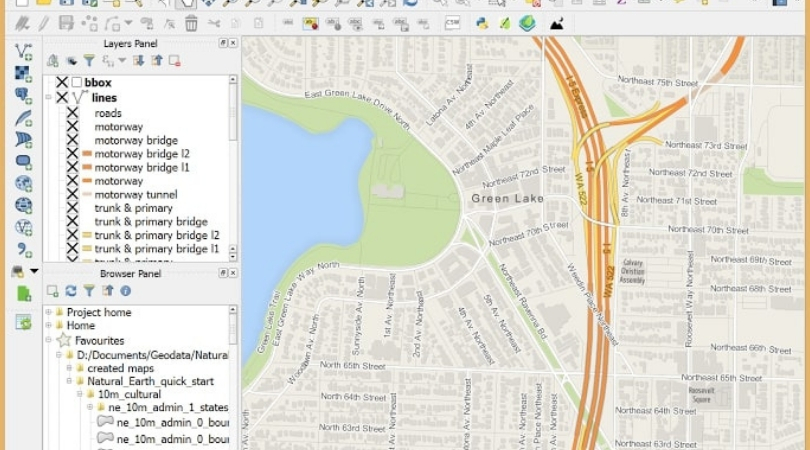Click Save Layer Edits floppy icon
This screenshot has height=450, width=810.
click(x=66, y=23)
